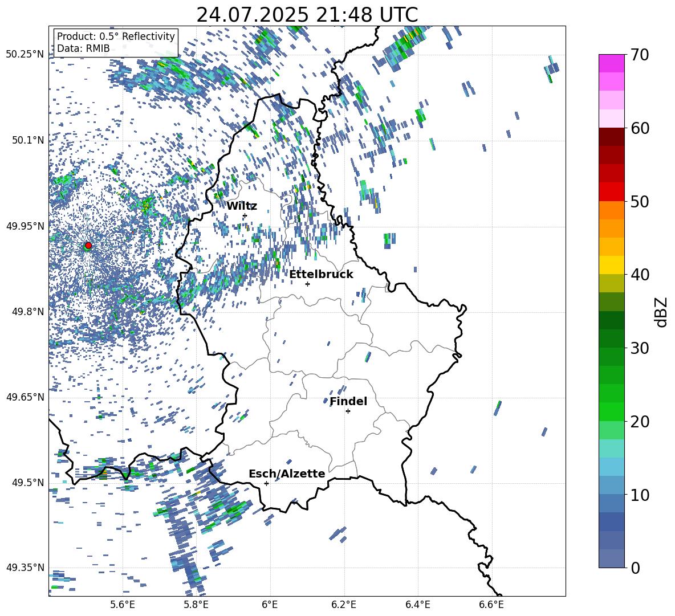Click the 10 tick on colorbar
Screen dimensions: 675x616
(x=639, y=495)
